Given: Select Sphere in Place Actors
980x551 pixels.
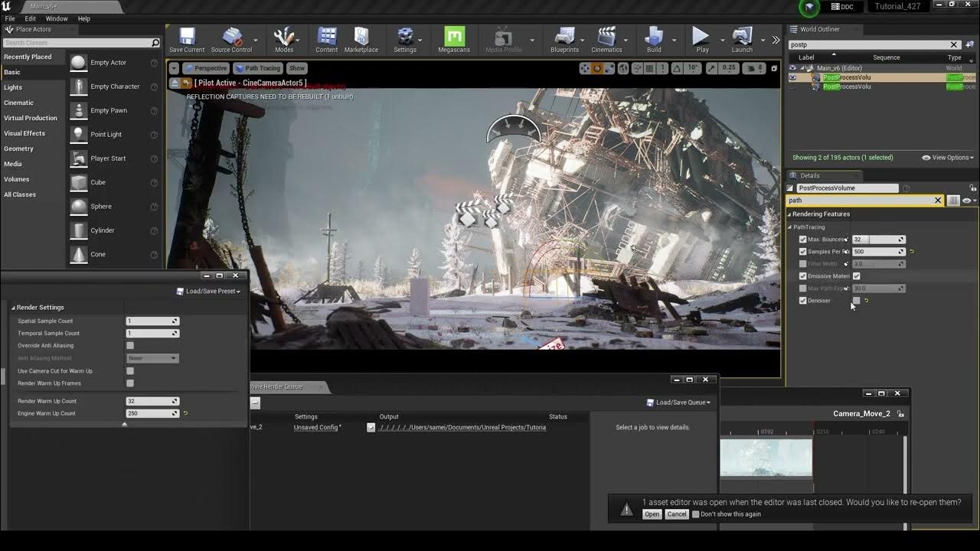Looking at the screenshot, I should click(115, 207).
